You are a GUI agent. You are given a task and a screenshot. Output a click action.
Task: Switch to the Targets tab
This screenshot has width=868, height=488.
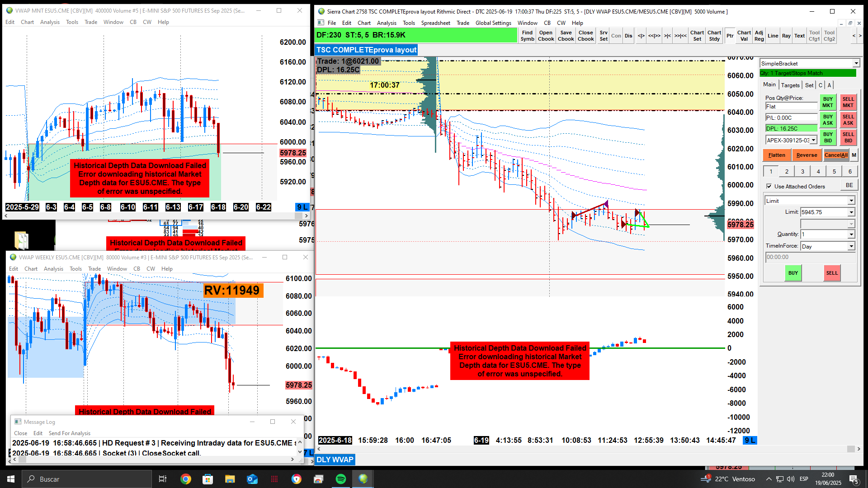point(790,85)
